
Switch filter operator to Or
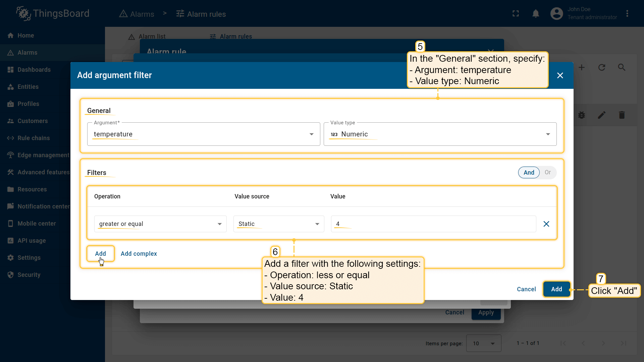point(547,172)
